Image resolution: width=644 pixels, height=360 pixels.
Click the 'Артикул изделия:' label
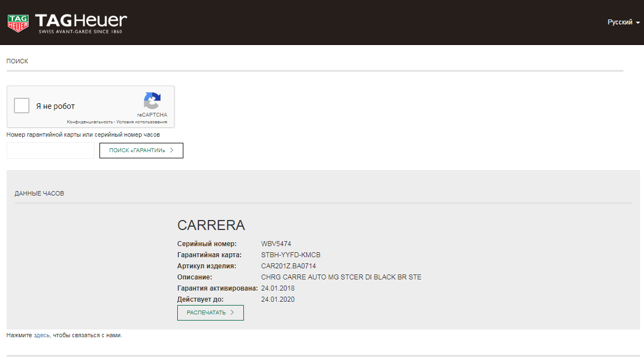click(207, 266)
